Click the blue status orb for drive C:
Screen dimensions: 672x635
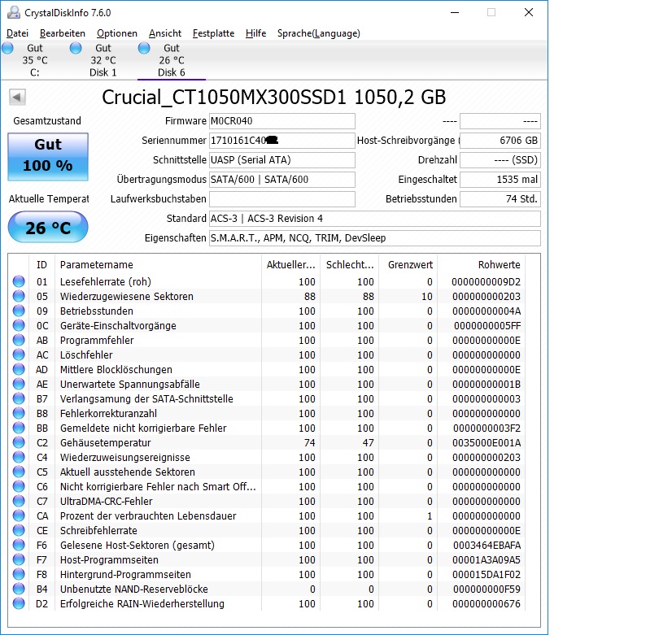click(7, 48)
